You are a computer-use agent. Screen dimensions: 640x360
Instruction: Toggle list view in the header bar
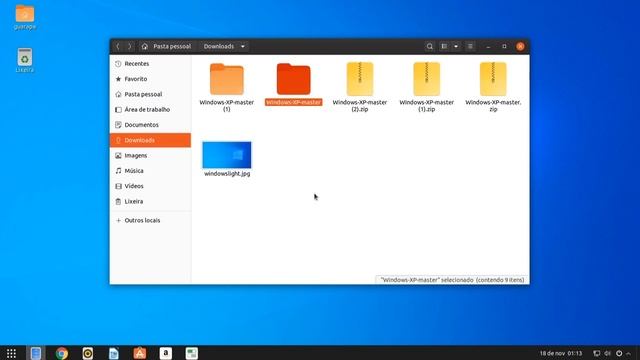[x=444, y=47]
